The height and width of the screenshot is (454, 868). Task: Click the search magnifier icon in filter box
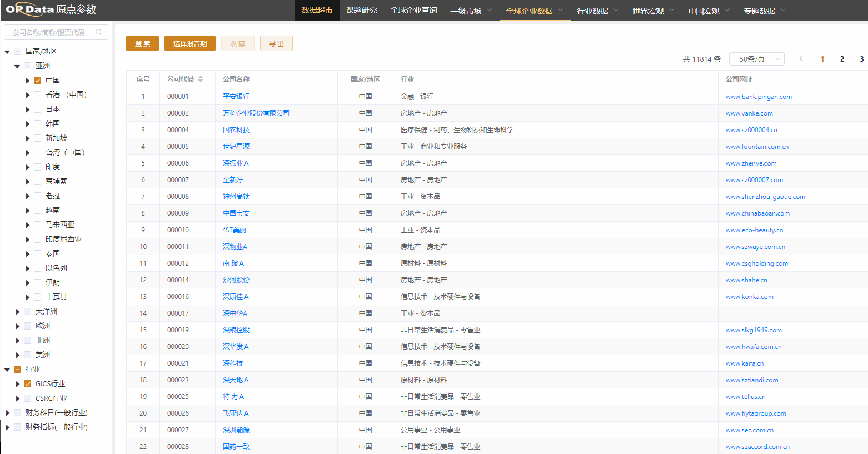coord(98,32)
